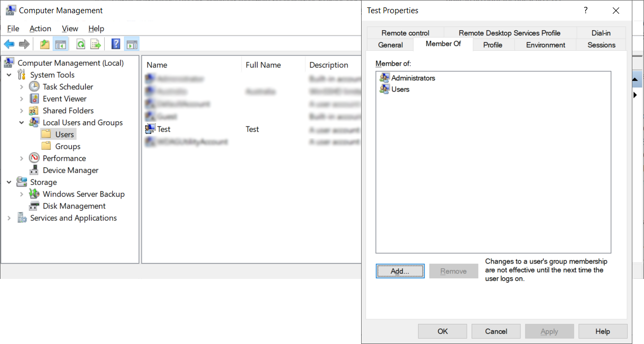Screen dimensions: 644x344
Task: Switch to the General tab
Action: tap(390, 45)
